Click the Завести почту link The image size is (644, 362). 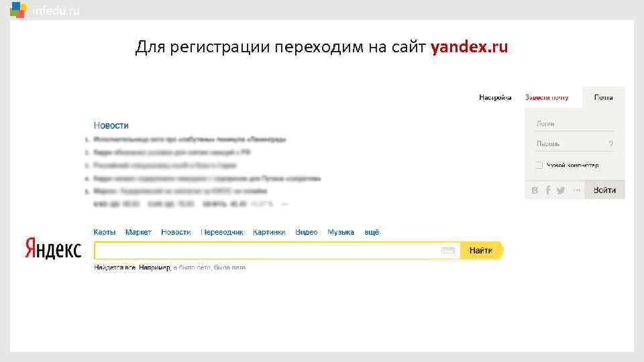[547, 98]
